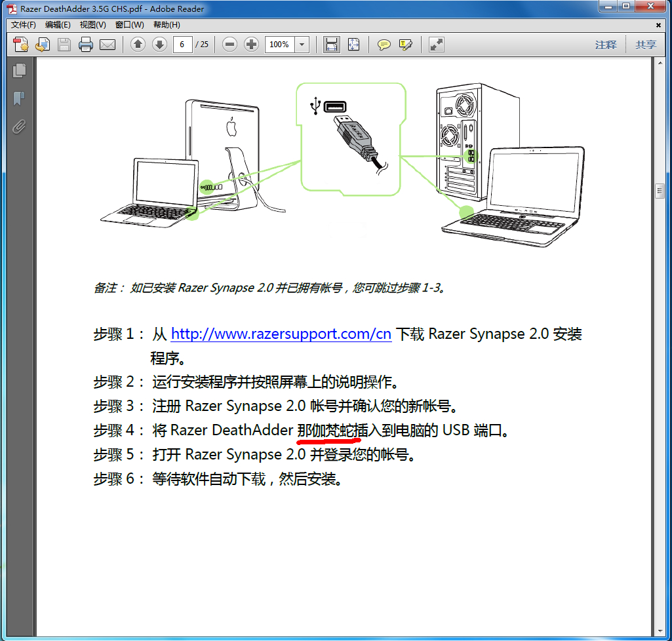This screenshot has height=641, width=672.
Task: Close the document with the menu bar X
Action: tap(658, 26)
